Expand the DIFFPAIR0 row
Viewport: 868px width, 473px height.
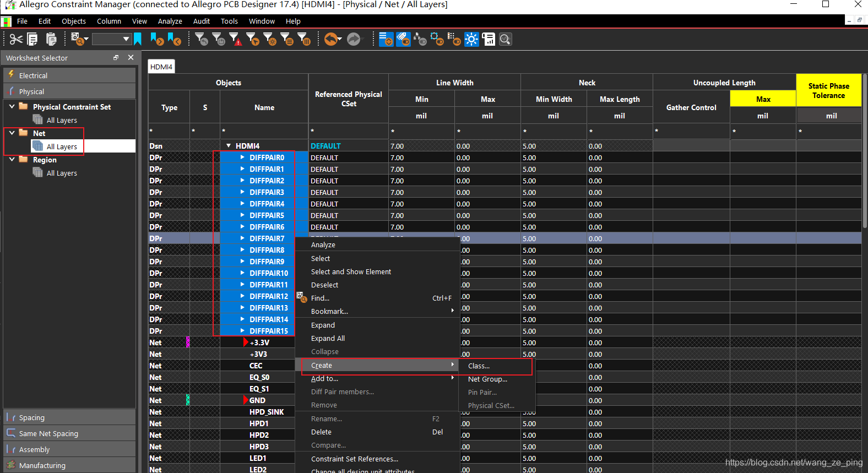(x=242, y=157)
